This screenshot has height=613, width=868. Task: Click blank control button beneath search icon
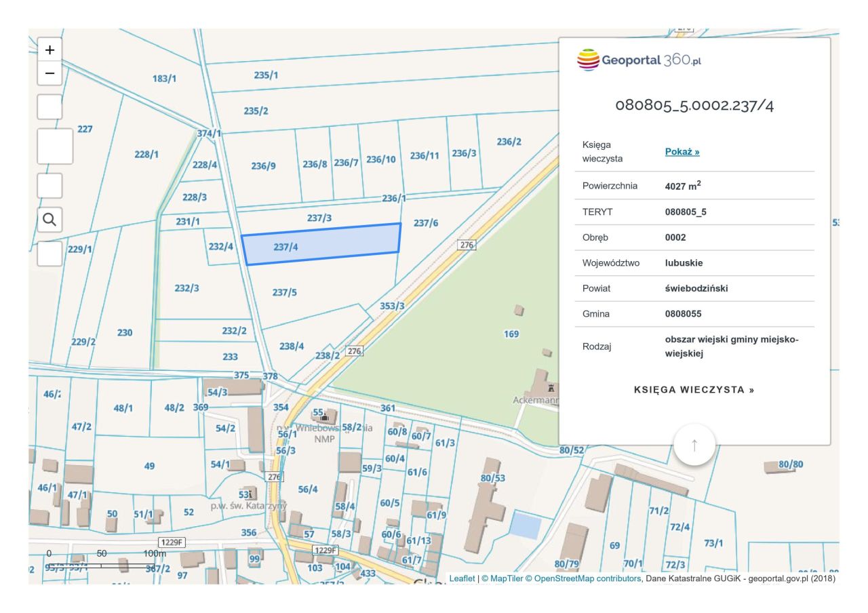(x=50, y=254)
